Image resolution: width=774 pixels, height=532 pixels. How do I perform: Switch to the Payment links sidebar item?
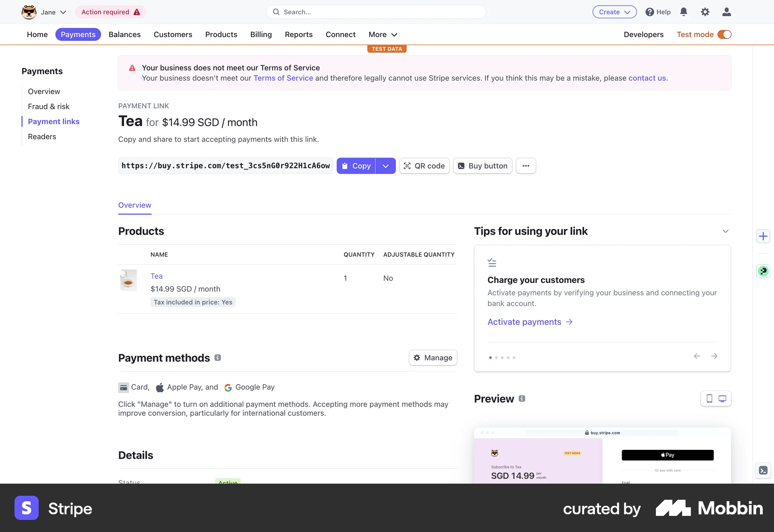tap(54, 121)
